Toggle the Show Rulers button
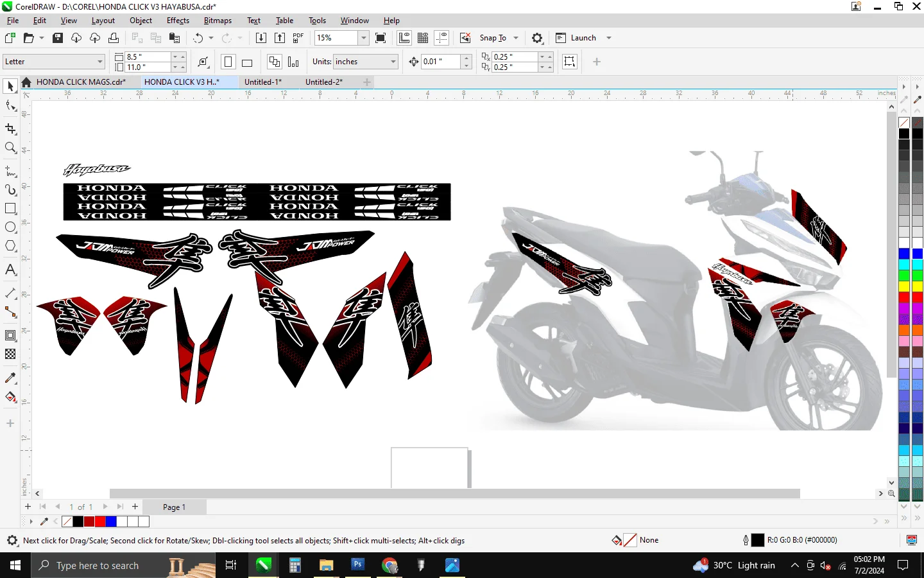Image resolution: width=924 pixels, height=578 pixels. 404,38
